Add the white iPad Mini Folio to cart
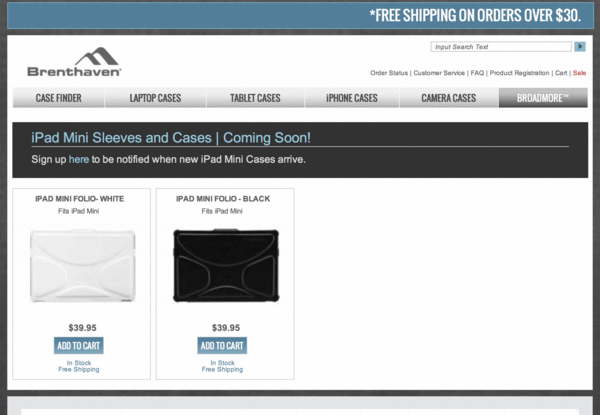Screen dimensions: 600x415 point(78,345)
